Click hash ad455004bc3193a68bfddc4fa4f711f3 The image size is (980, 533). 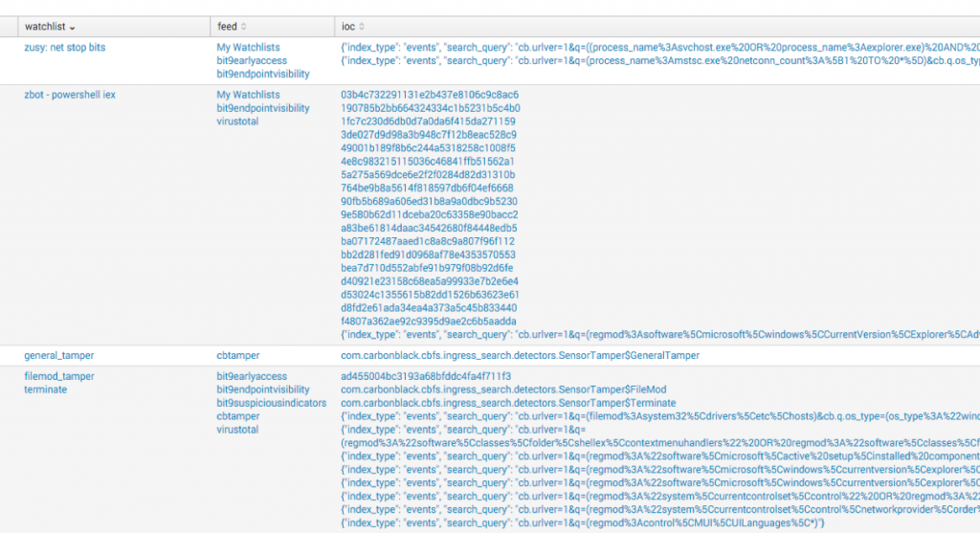[426, 376]
